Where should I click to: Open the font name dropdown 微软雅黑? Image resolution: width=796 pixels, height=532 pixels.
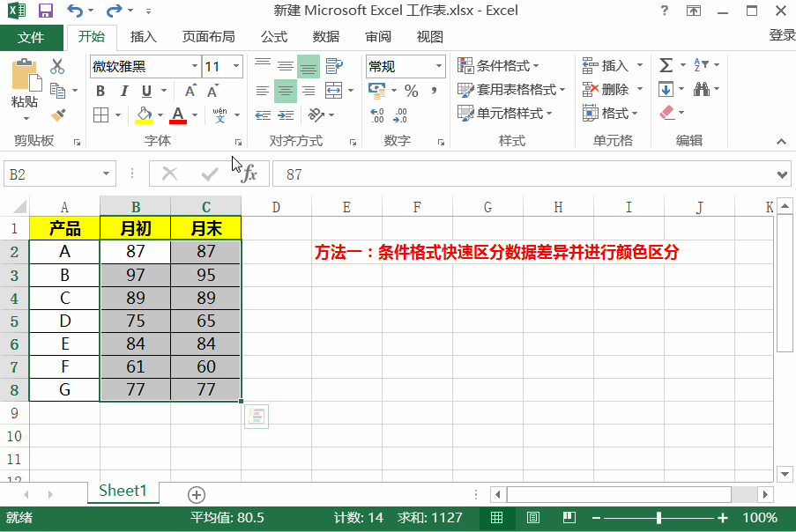tap(195, 66)
